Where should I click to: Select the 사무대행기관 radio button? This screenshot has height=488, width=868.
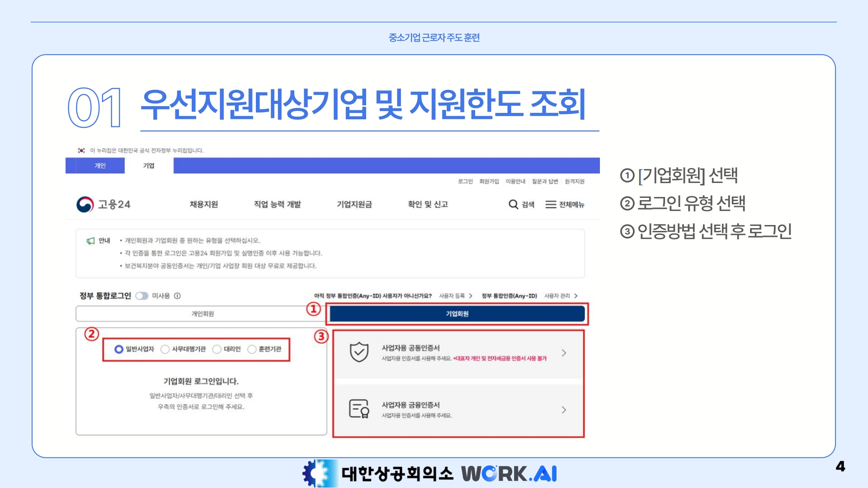pyautogui.click(x=165, y=349)
